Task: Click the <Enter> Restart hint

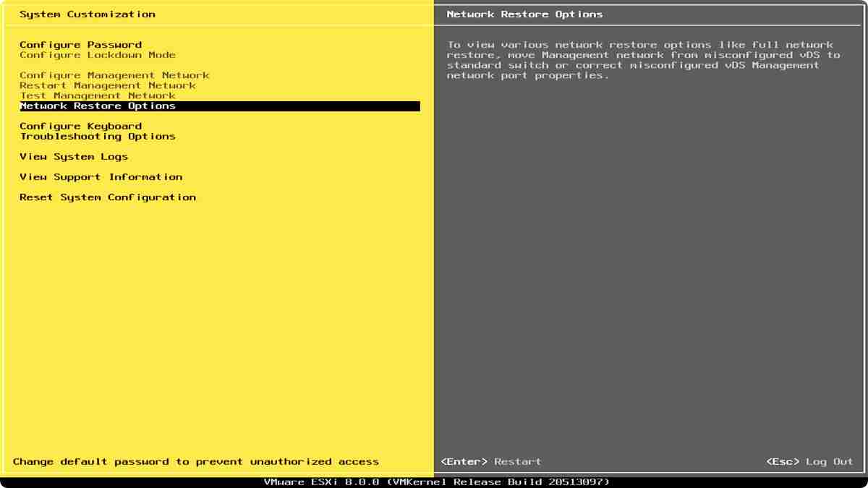Action: (x=490, y=461)
